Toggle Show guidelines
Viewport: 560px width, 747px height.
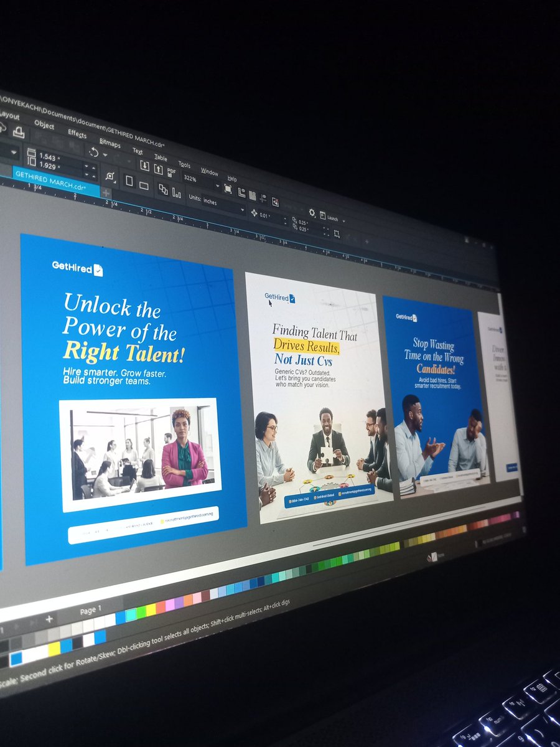click(x=263, y=198)
